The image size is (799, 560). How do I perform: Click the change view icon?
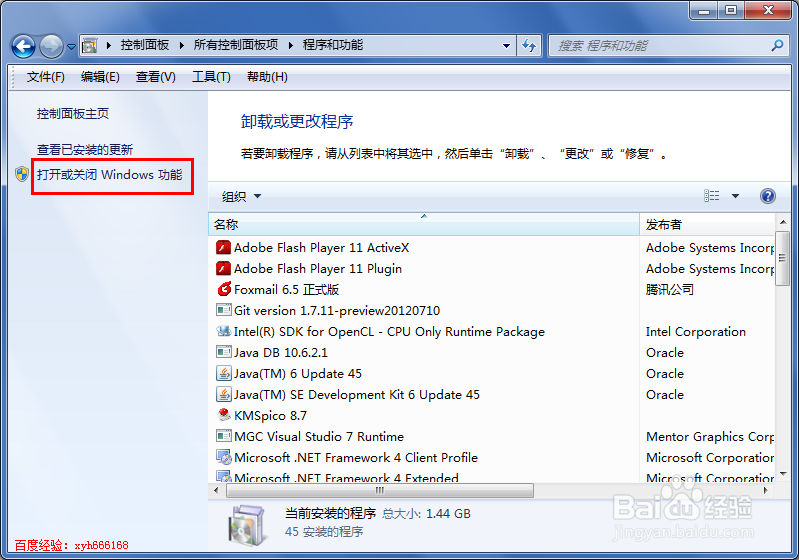711,196
